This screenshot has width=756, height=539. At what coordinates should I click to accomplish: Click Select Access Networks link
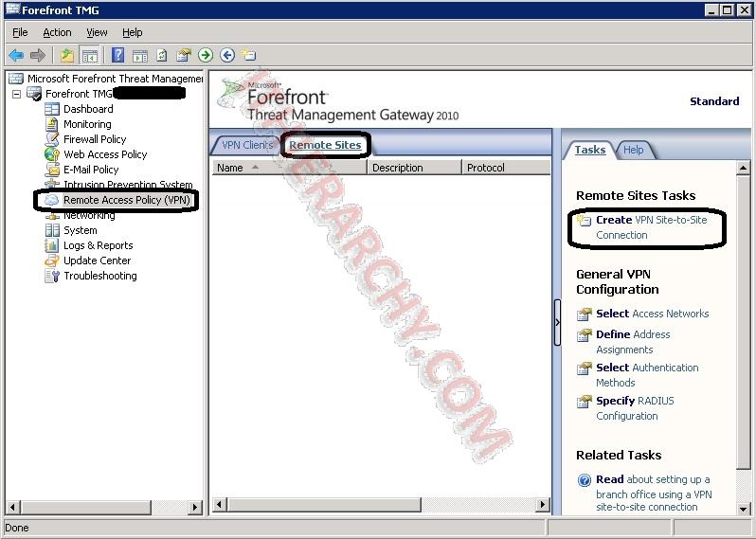click(653, 314)
